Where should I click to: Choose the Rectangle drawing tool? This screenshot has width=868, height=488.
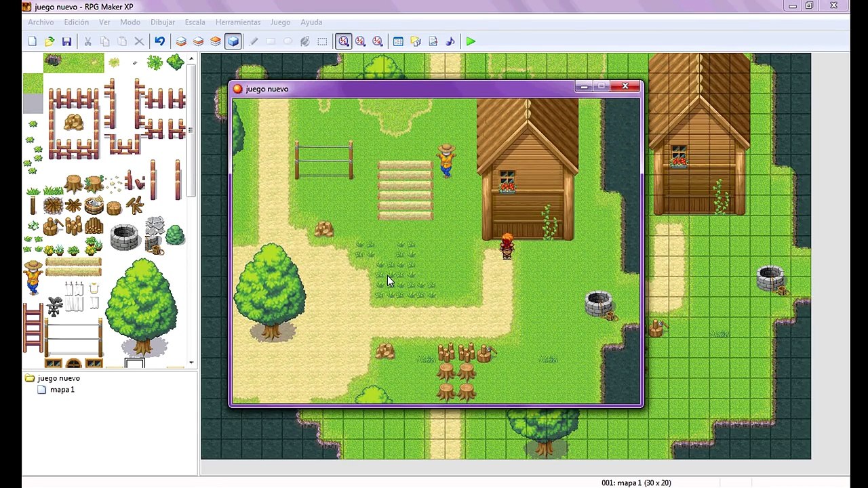[x=271, y=41]
